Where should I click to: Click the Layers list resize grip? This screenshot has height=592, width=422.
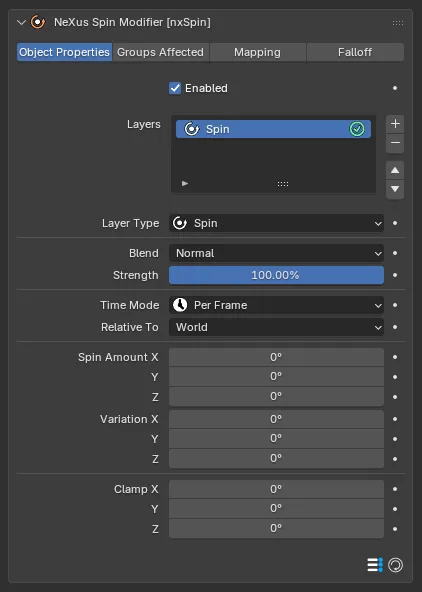pyautogui.click(x=283, y=184)
